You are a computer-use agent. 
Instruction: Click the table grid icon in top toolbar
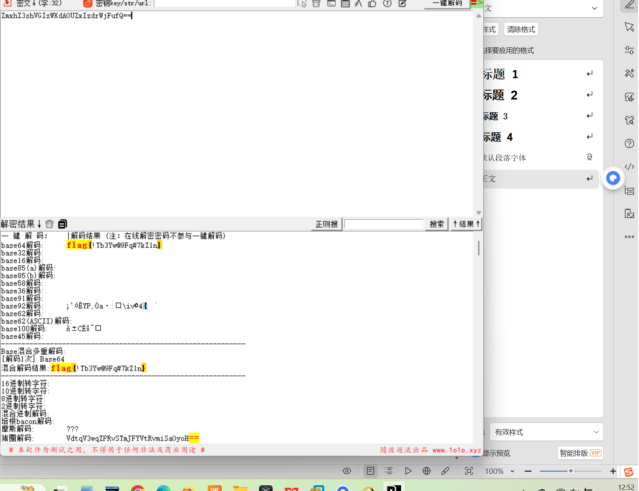point(345,4)
